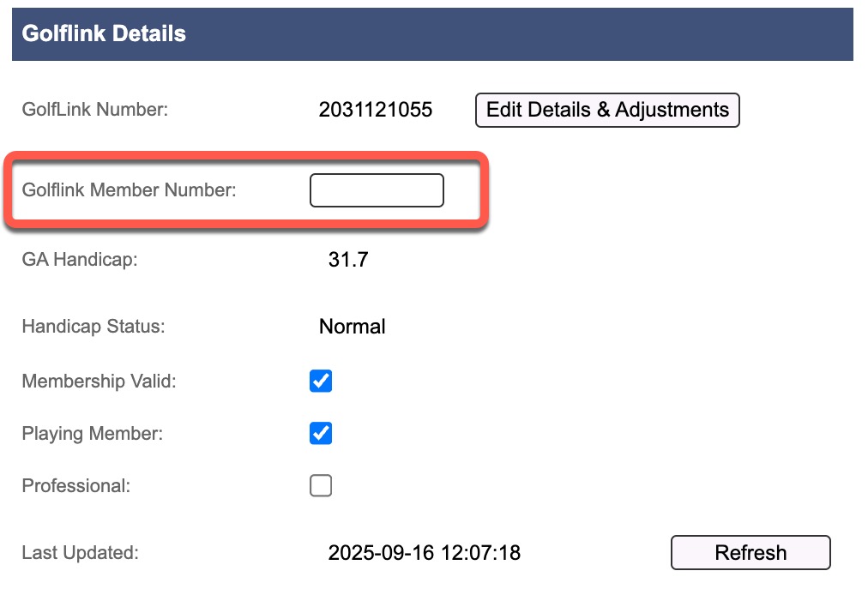This screenshot has width=868, height=607.
Task: Click the GA Handicap label
Action: tap(80, 260)
